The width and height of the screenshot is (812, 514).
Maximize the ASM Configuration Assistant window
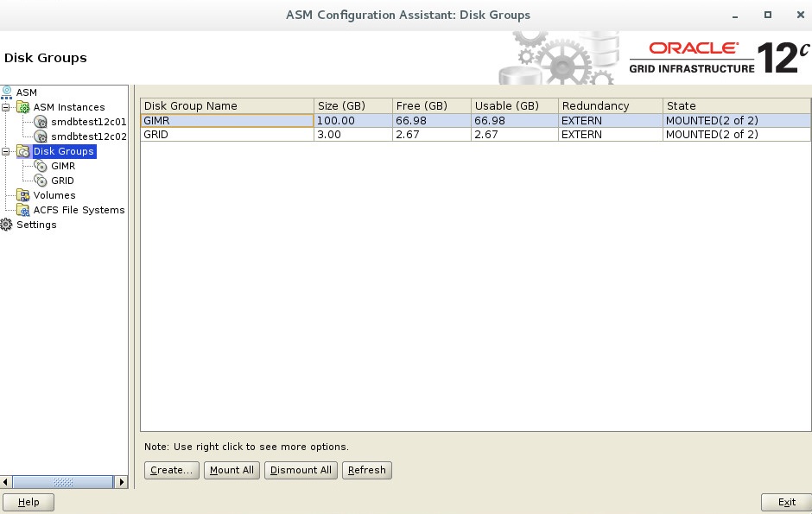[x=767, y=15]
